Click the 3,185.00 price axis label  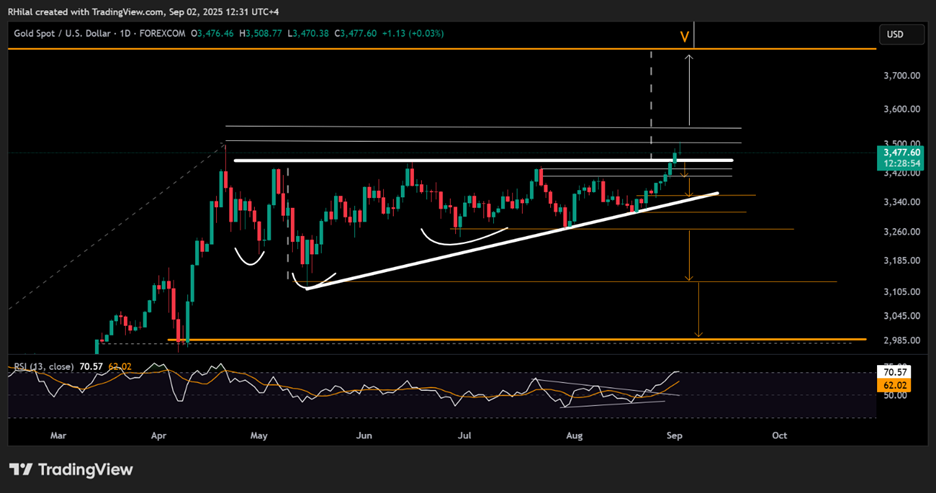click(901, 261)
